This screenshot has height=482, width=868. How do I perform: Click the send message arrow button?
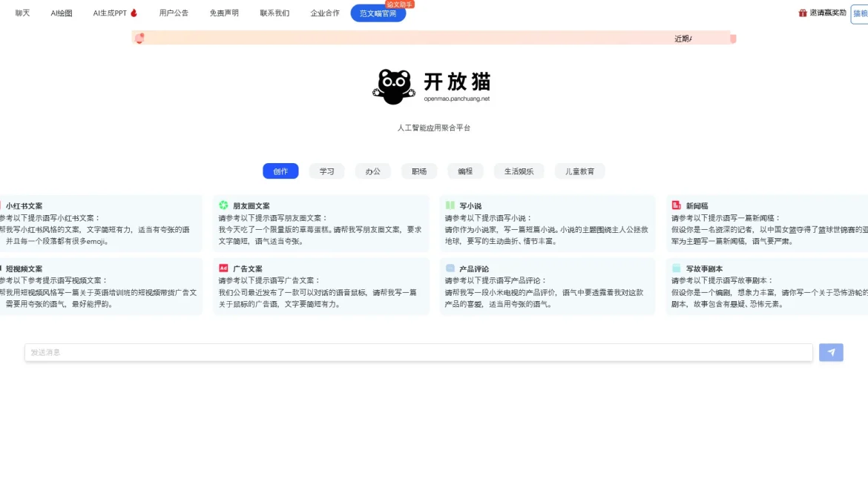(x=830, y=352)
